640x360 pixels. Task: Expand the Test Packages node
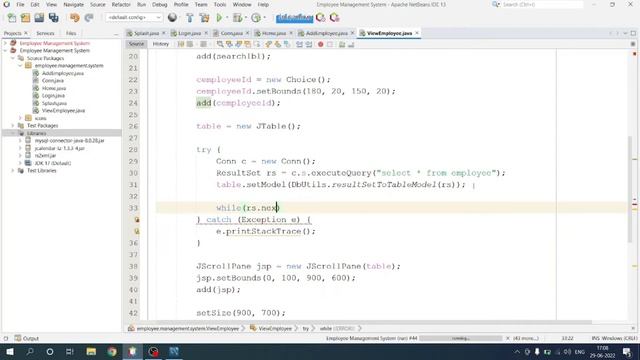[x=13, y=126]
